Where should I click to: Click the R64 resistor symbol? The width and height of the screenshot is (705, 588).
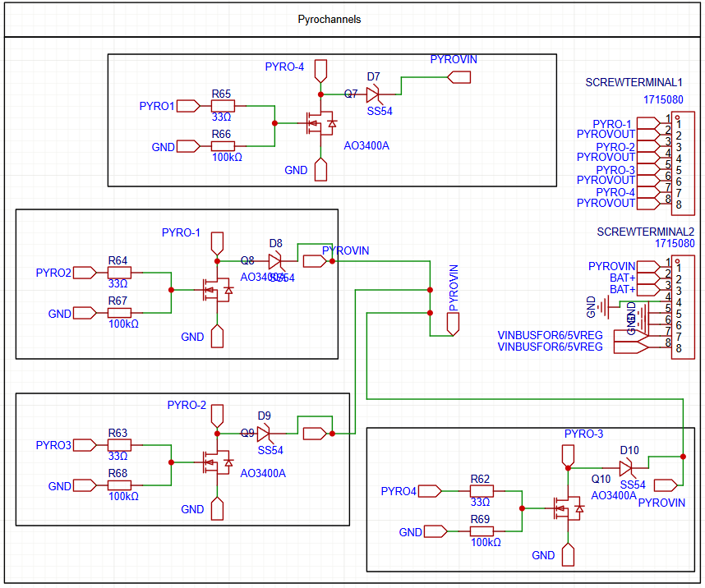[118, 272]
